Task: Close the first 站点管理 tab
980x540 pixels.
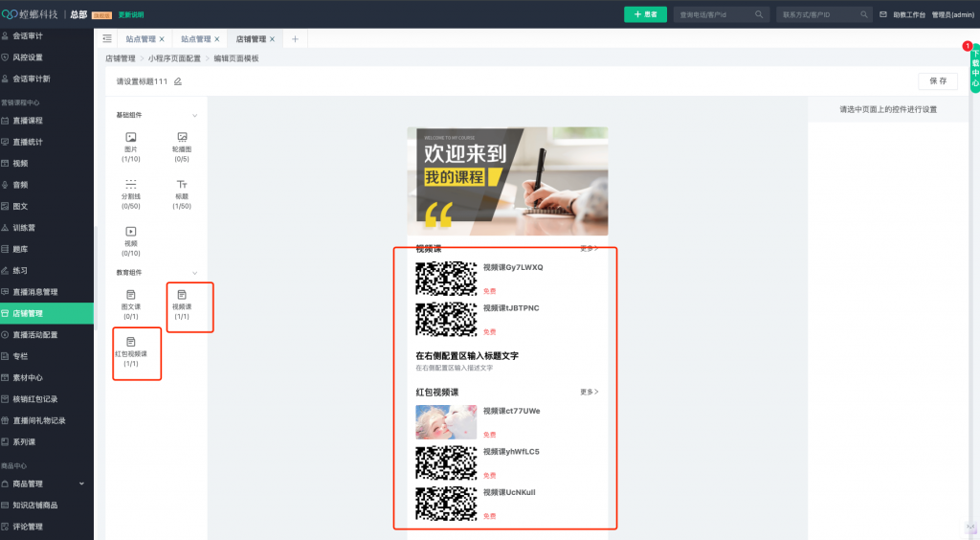Action: [x=162, y=38]
